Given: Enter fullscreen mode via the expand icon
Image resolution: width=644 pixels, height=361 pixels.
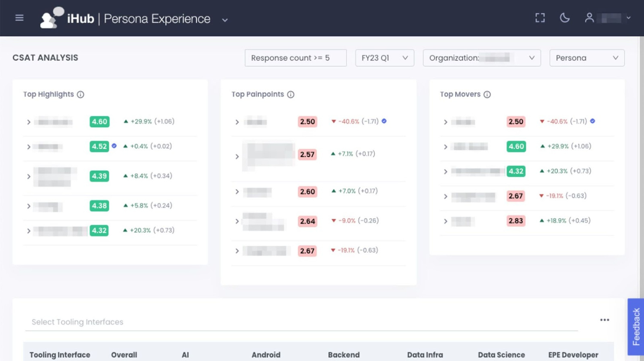Looking at the screenshot, I should coord(540,18).
